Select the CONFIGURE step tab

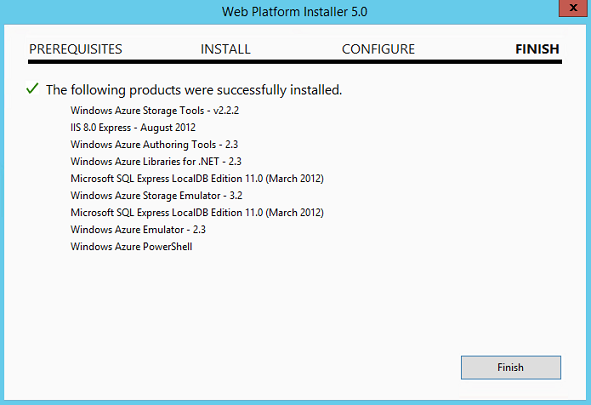(x=378, y=49)
